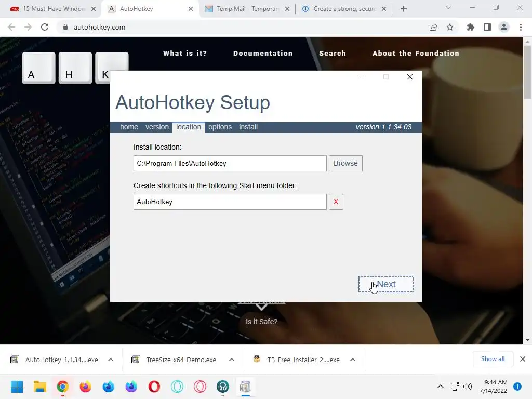Click Show all downloads
Screen dimensions: 532x399
pos(493,359)
